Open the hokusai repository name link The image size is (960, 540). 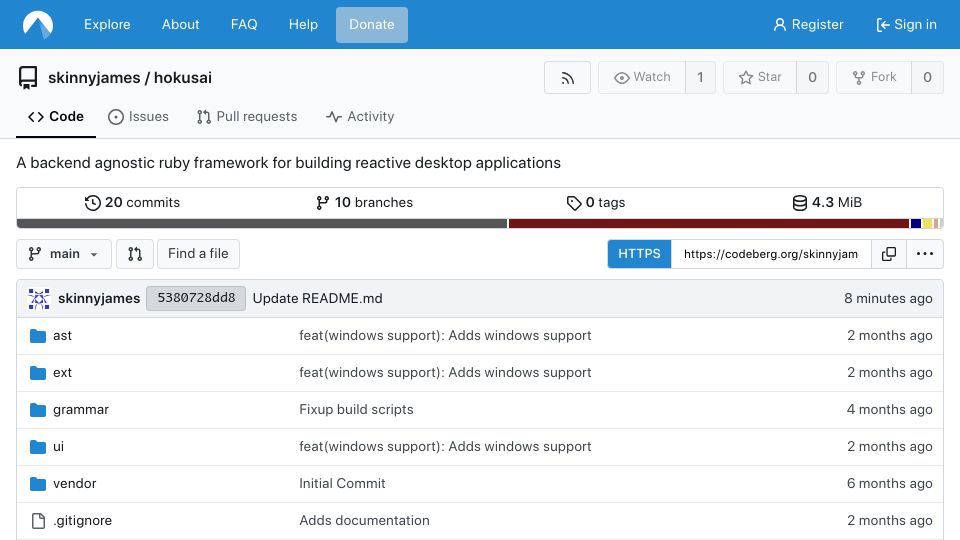point(183,78)
